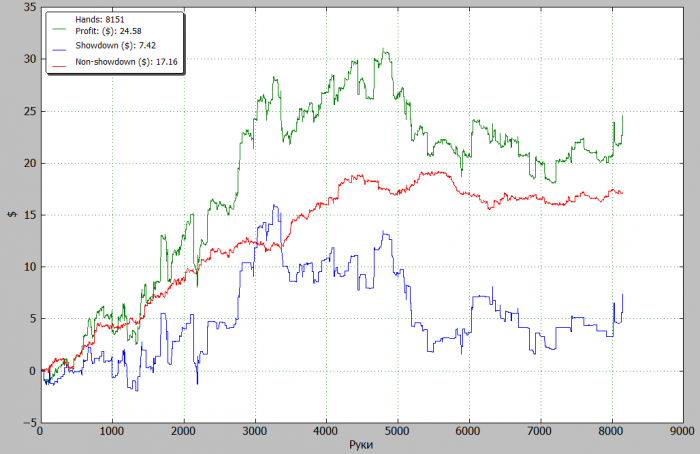The height and width of the screenshot is (454, 700).
Task: Click the y-axis tick value 30
Action: tap(30, 59)
